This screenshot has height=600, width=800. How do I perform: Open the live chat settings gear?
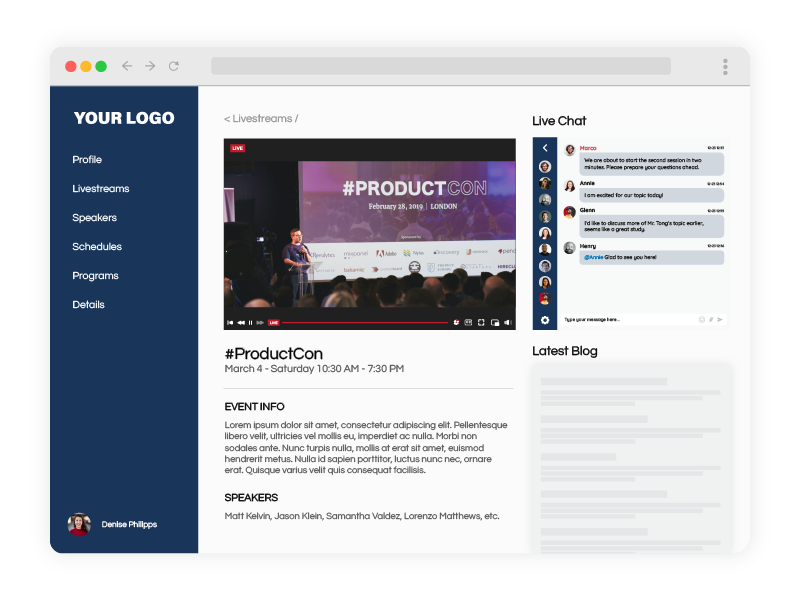545,320
